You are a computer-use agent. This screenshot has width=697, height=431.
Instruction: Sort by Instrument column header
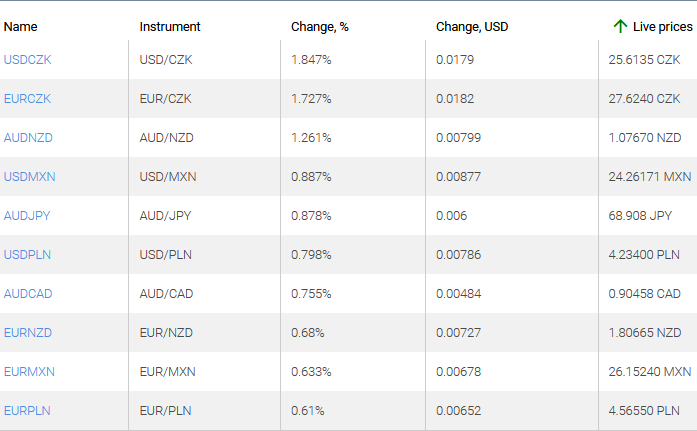(170, 26)
